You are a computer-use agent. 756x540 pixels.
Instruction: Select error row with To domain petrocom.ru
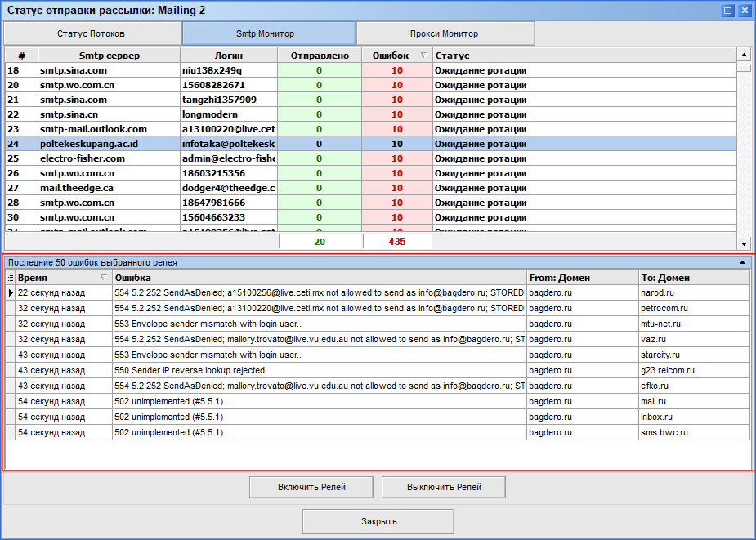click(378, 308)
